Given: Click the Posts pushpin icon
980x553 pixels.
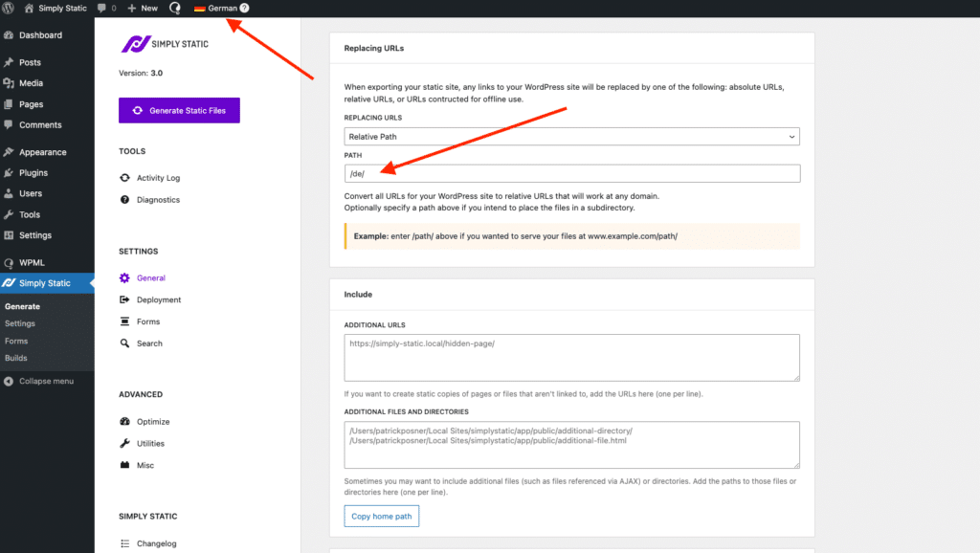Looking at the screenshot, I should (8, 62).
